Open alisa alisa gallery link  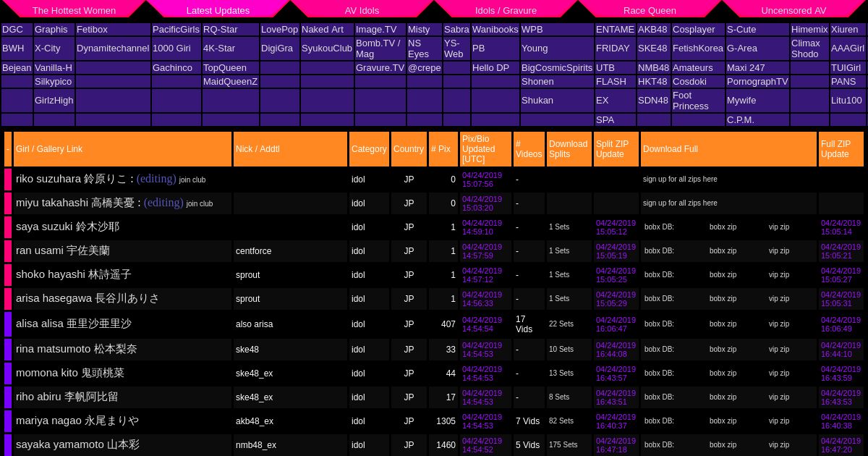[x=73, y=324]
